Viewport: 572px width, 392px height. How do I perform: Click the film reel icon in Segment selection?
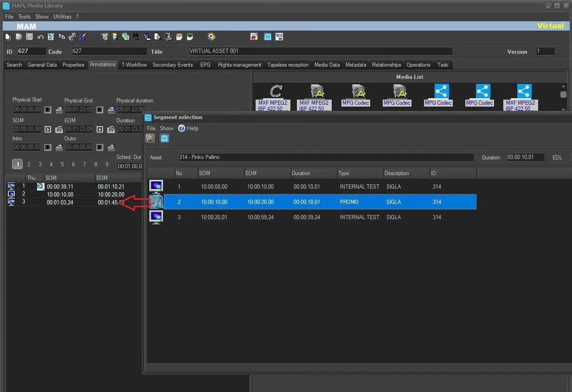pyautogui.click(x=150, y=138)
